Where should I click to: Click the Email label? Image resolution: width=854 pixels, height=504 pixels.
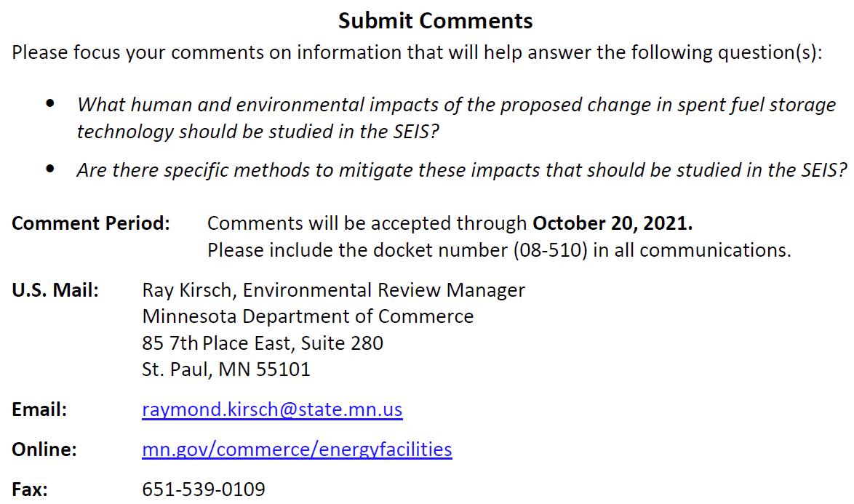(x=39, y=409)
